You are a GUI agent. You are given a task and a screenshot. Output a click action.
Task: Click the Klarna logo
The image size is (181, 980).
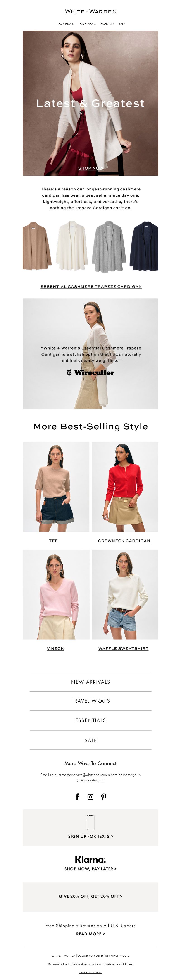[90, 859]
